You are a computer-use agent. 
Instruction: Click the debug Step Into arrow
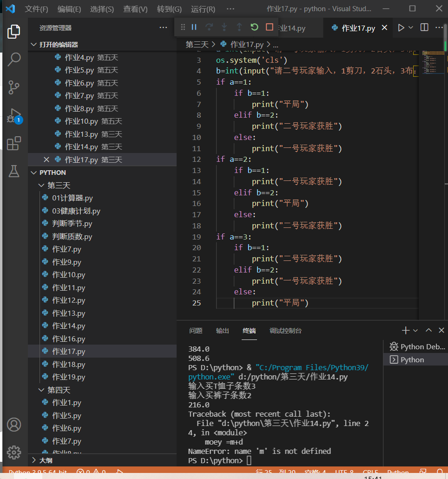point(224,27)
